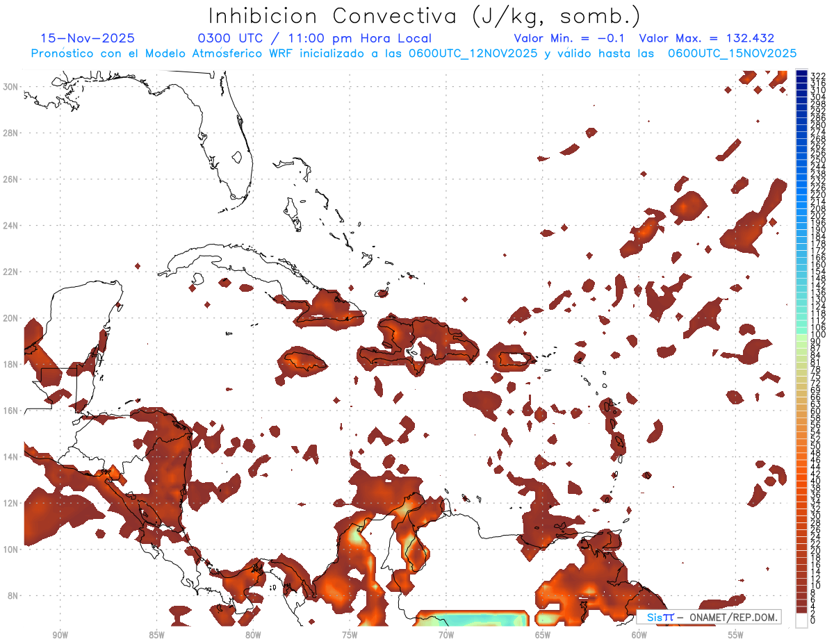Click the white 0 swatch on color scale
Screen dimensions: 834x644
pyautogui.click(x=801, y=620)
